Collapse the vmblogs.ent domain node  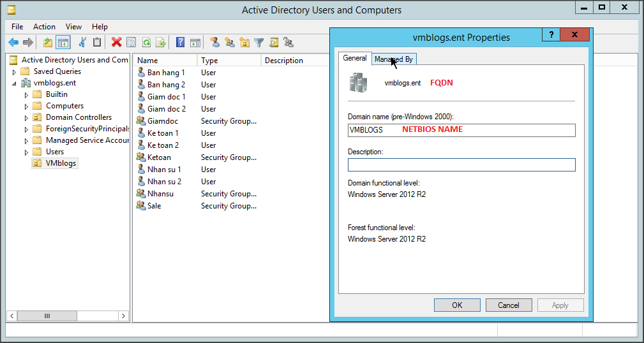click(x=14, y=83)
